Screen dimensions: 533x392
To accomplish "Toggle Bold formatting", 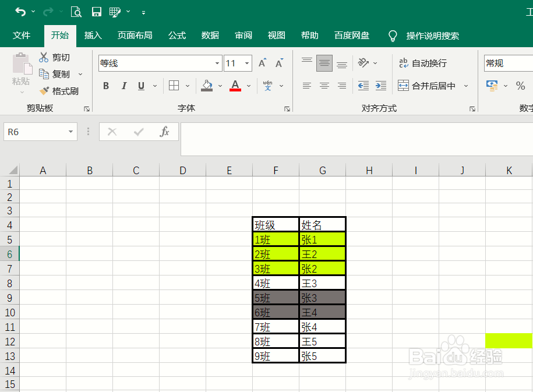I will 105,85.
